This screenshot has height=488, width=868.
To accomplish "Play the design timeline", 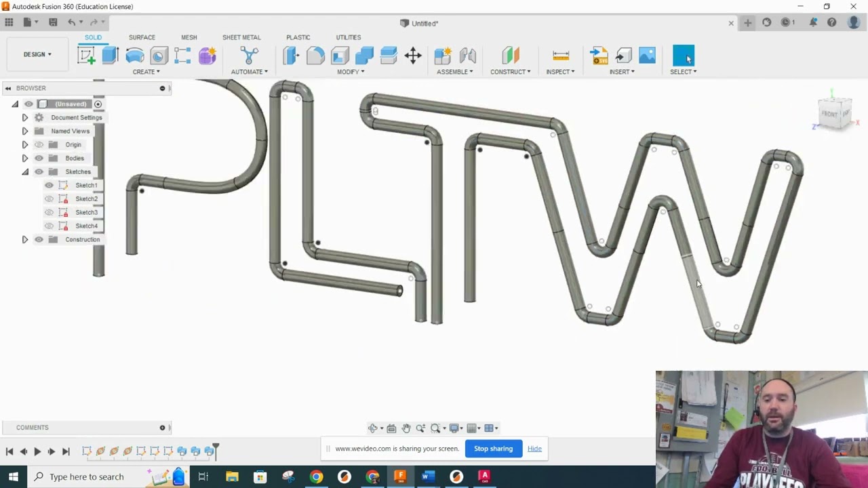I will pyautogui.click(x=37, y=451).
